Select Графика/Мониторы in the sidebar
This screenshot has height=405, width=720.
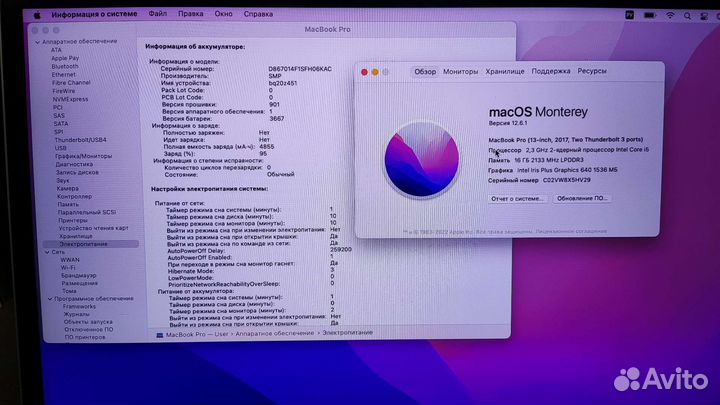[x=84, y=156]
